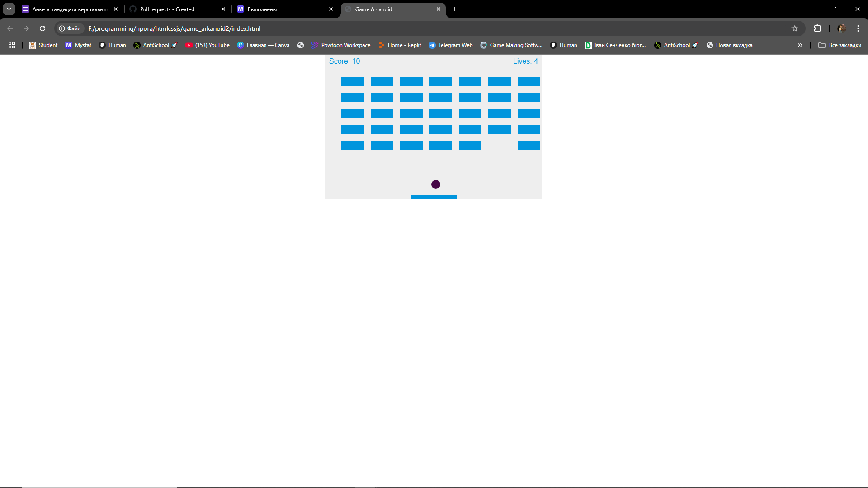Open the first Human bookmark

click(113, 45)
